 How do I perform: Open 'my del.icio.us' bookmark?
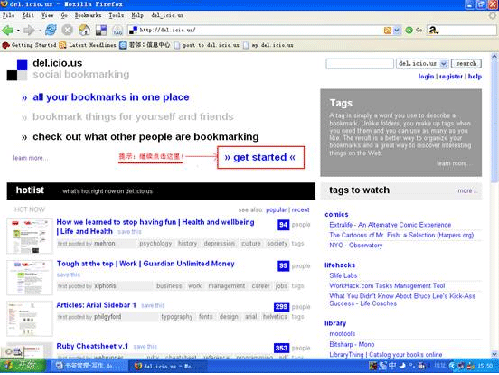(x=269, y=45)
